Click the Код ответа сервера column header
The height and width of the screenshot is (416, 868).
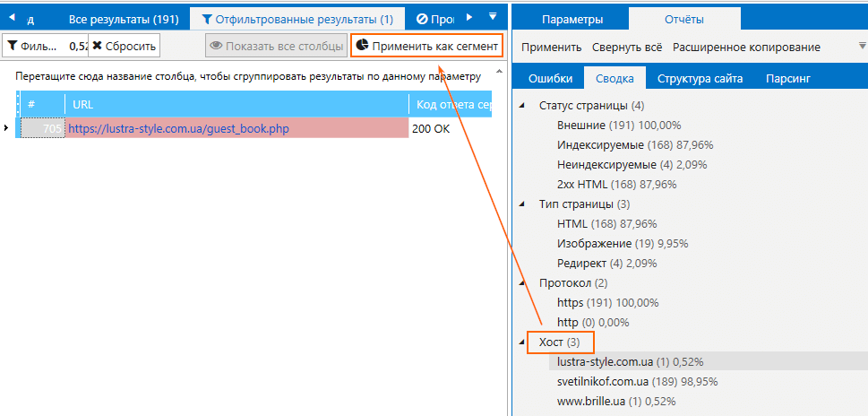click(451, 104)
